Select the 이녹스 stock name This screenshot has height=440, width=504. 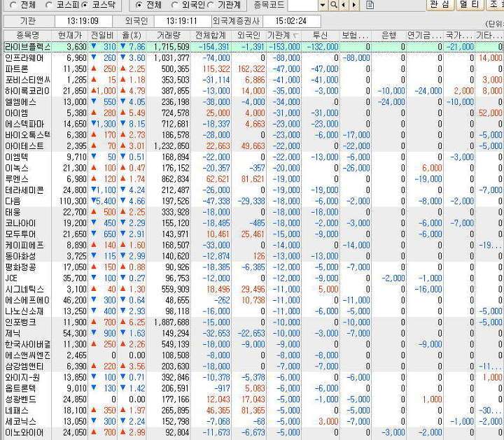pos(17,168)
